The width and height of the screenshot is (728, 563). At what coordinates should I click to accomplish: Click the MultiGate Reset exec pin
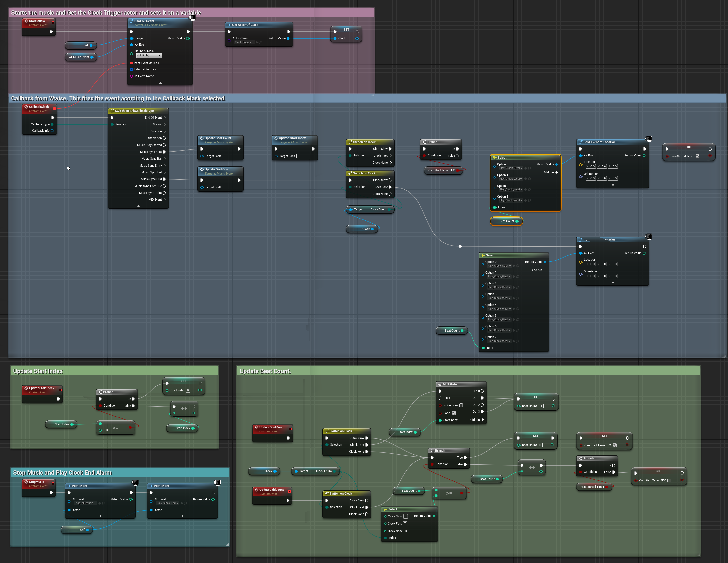click(x=440, y=398)
